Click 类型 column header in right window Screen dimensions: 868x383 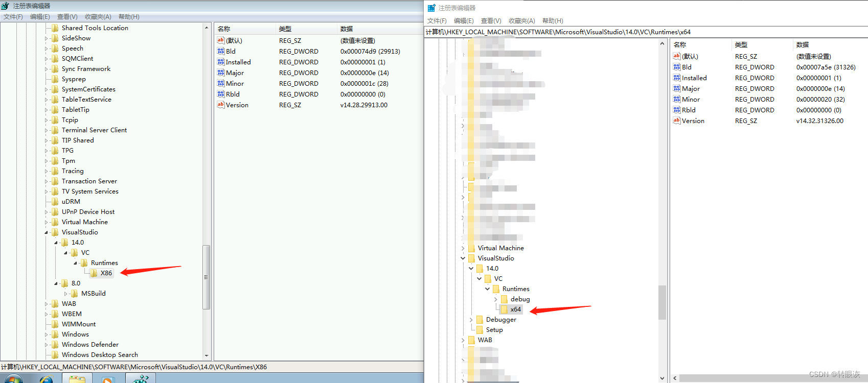pyautogui.click(x=762, y=44)
